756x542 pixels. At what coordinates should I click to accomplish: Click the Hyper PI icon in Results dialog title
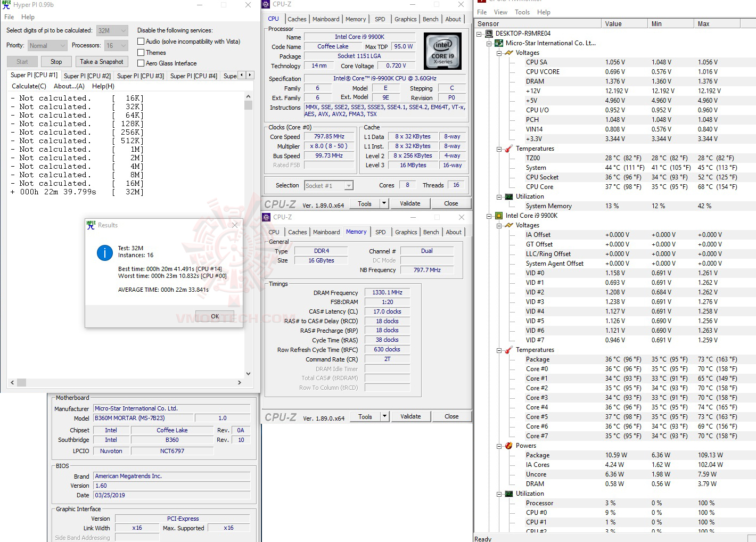pyautogui.click(x=91, y=225)
